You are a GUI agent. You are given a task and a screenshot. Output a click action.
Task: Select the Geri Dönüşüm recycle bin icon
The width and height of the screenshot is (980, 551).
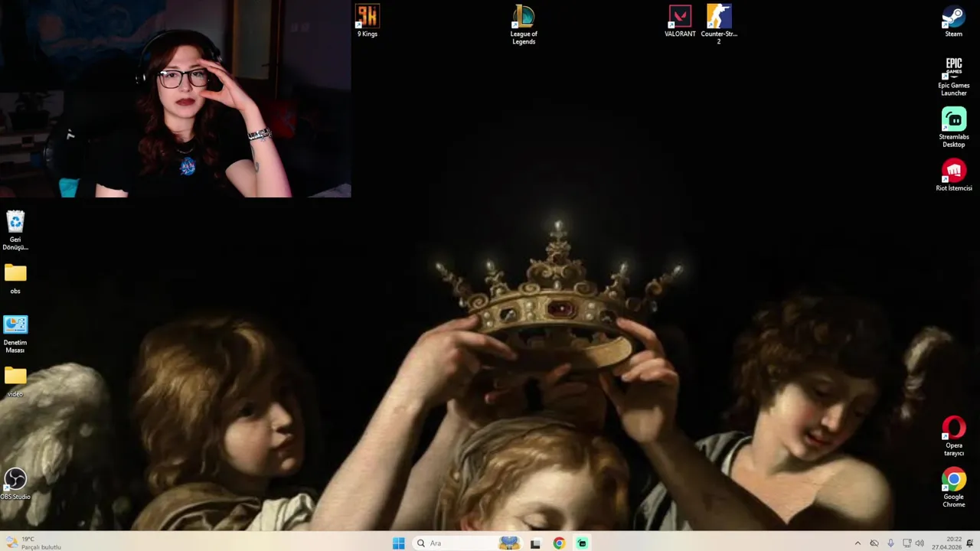point(15,230)
